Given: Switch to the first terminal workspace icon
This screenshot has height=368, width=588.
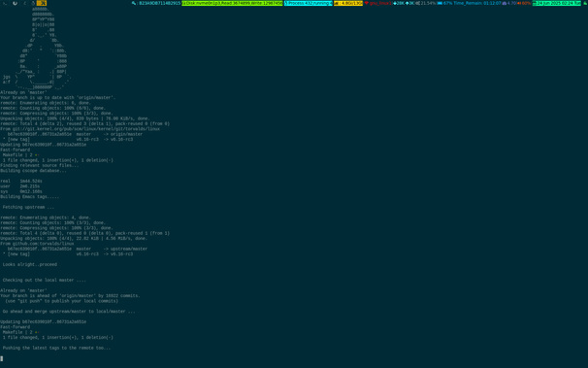Looking at the screenshot, I should [5, 3].
